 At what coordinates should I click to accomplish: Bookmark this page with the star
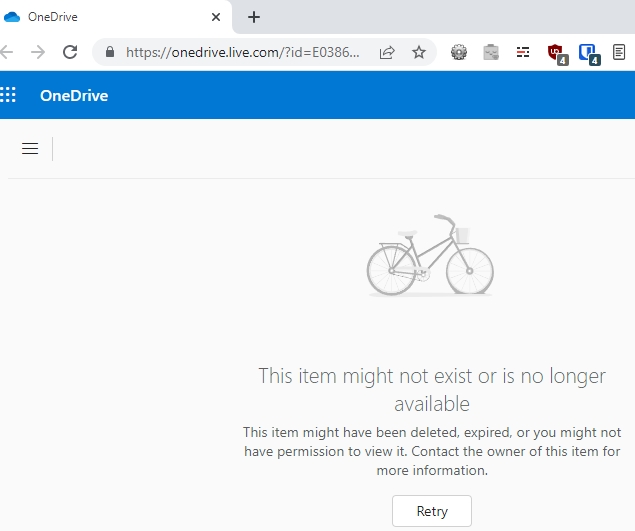[419, 52]
